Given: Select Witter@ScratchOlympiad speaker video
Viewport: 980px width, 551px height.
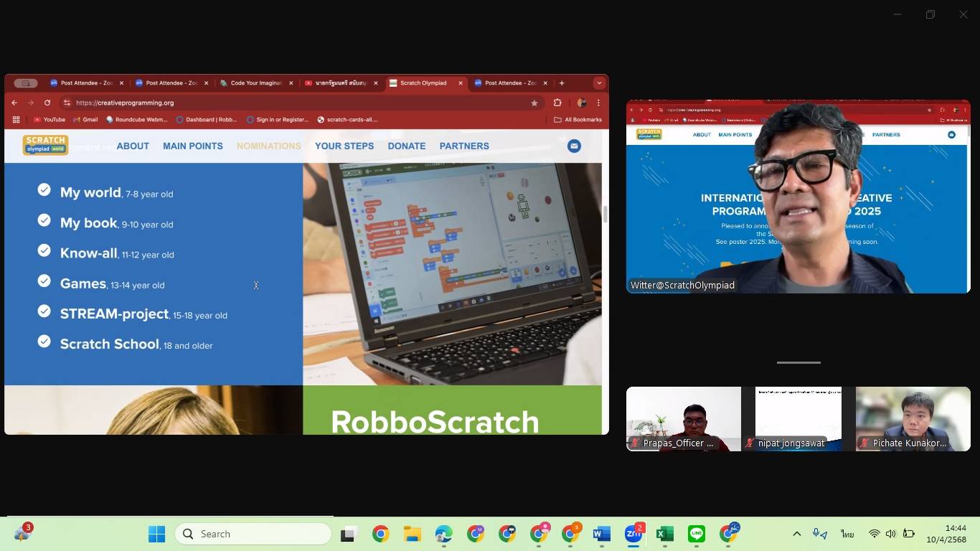Looking at the screenshot, I should point(798,197).
